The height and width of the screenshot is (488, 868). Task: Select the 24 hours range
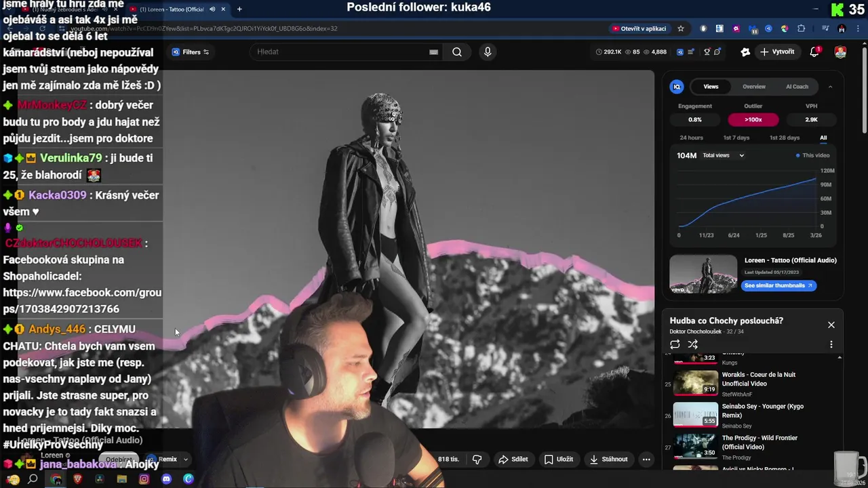pyautogui.click(x=691, y=138)
